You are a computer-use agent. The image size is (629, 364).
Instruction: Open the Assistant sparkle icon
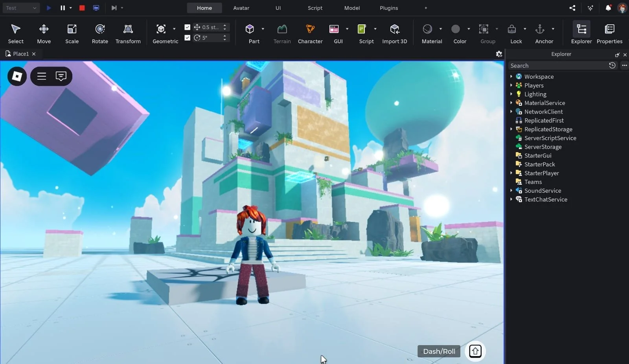coord(590,8)
